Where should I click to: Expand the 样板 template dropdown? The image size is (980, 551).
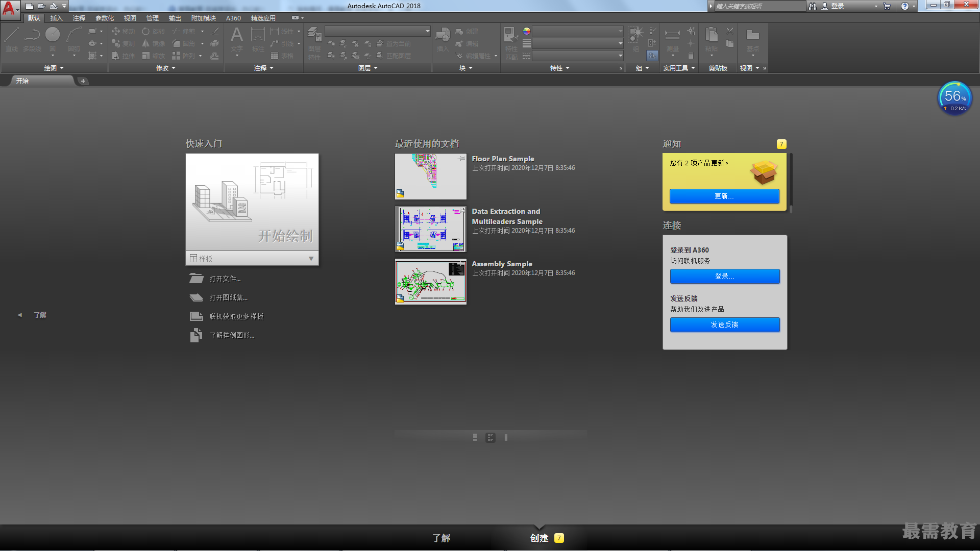point(311,259)
